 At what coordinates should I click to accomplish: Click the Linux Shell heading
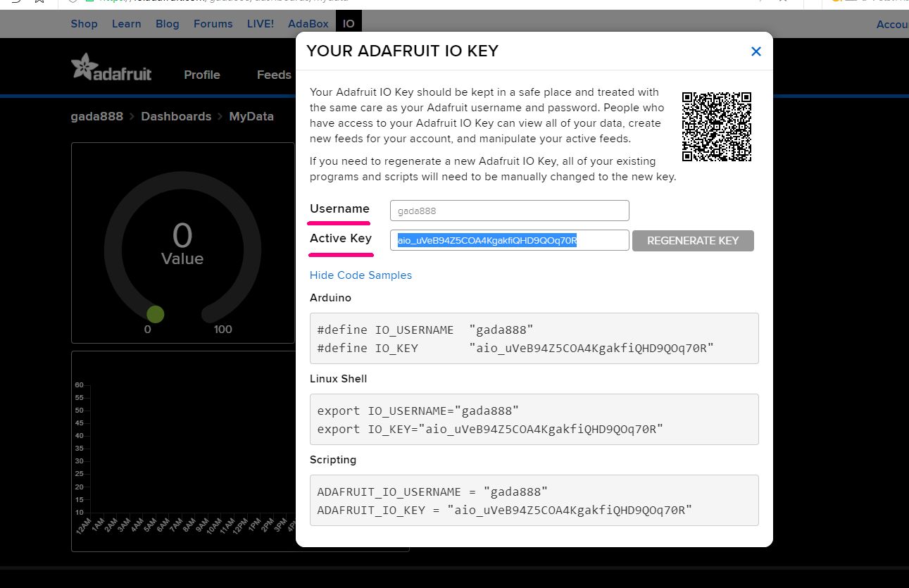[x=339, y=379]
